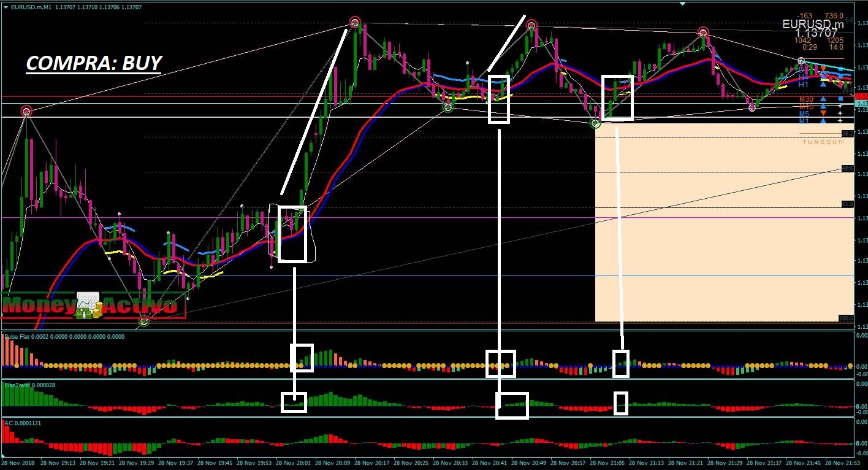Click the M30 timeframe label
Image resolution: width=868 pixels, height=470 pixels.
(x=806, y=99)
